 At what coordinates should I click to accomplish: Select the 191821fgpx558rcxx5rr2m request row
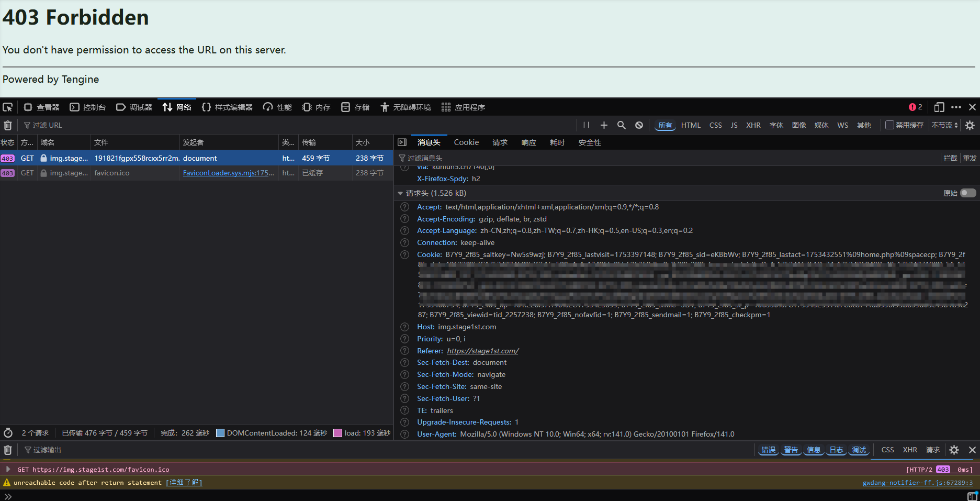[x=196, y=158]
